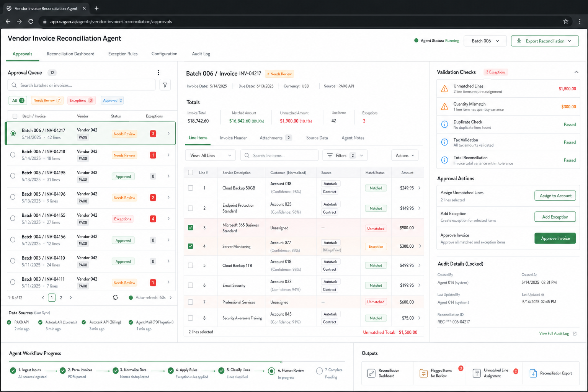Check the line 1 Cloud Backup 50GB checkbox

coord(190,188)
